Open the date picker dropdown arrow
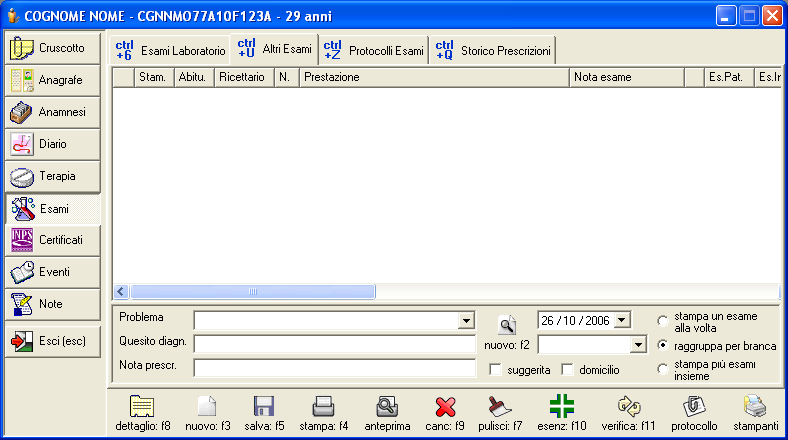The width and height of the screenshot is (788, 440). coord(622,319)
